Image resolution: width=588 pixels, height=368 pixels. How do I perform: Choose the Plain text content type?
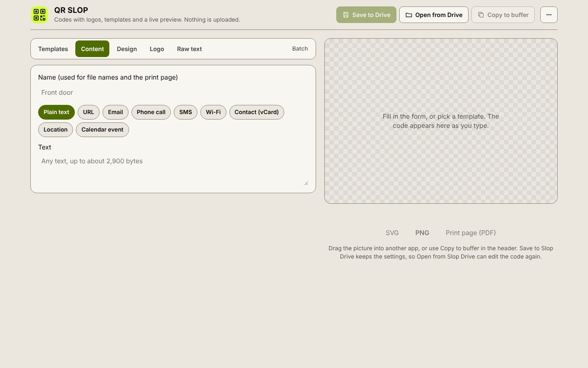57,112
